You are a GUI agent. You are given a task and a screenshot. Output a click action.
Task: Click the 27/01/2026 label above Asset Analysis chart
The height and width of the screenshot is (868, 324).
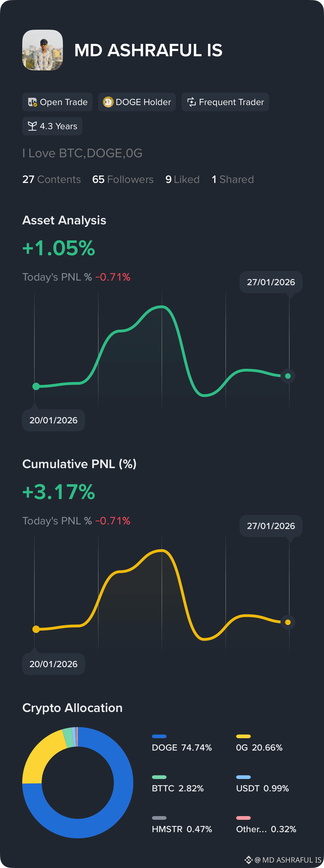click(x=271, y=282)
